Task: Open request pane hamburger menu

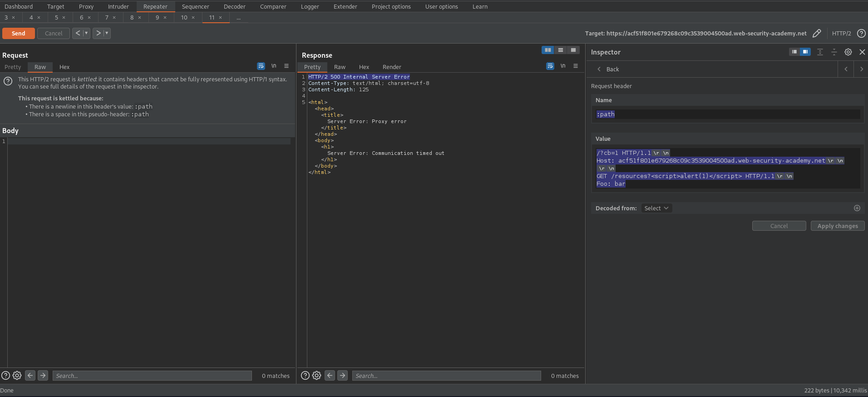Action: click(x=286, y=66)
